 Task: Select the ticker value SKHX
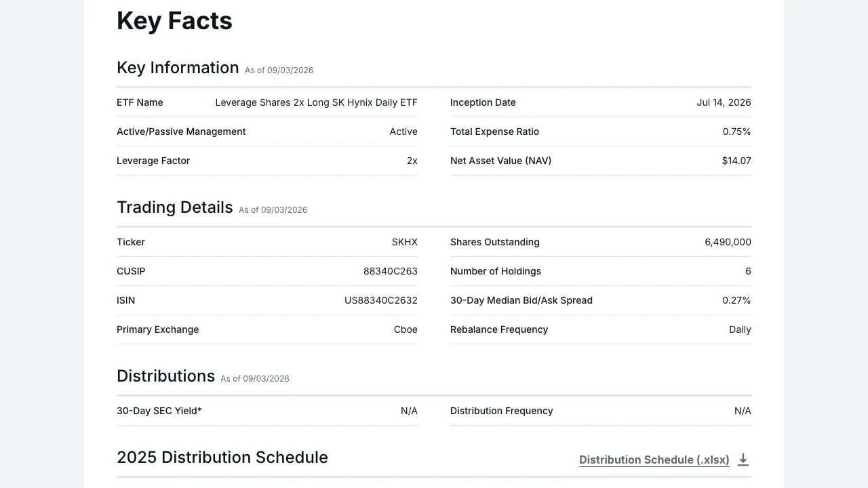[405, 242]
